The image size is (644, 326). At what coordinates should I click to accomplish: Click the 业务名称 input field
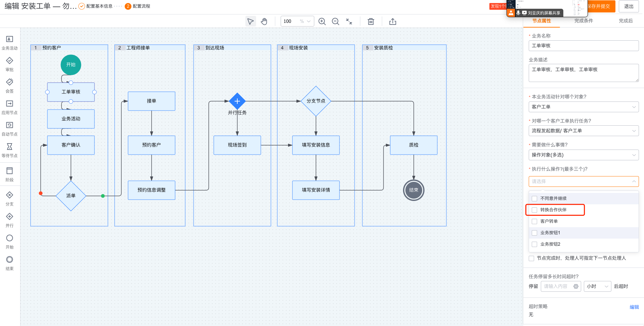pyautogui.click(x=583, y=46)
